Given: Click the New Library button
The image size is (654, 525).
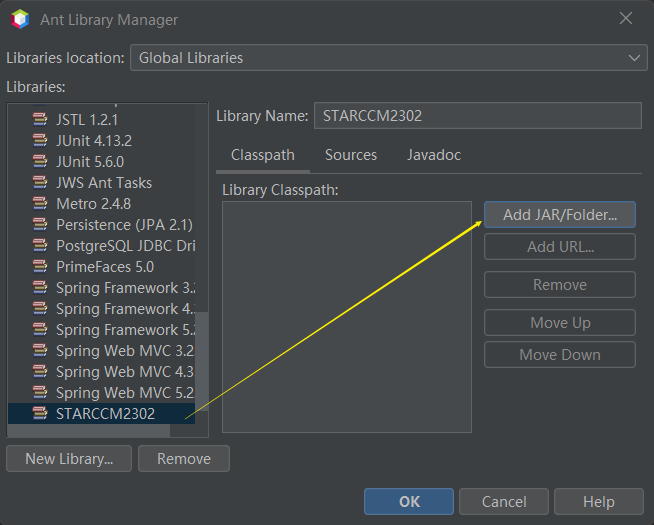Looking at the screenshot, I should 69,459.
